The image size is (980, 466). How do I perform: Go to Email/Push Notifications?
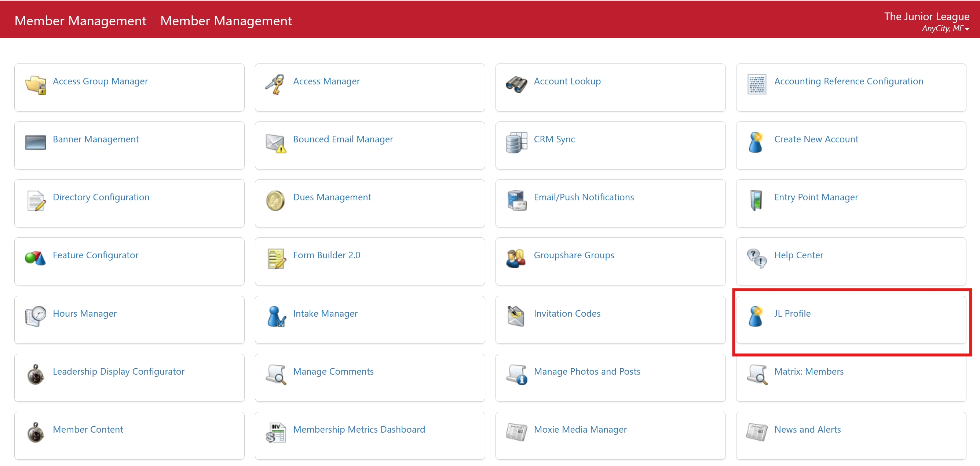tap(584, 197)
